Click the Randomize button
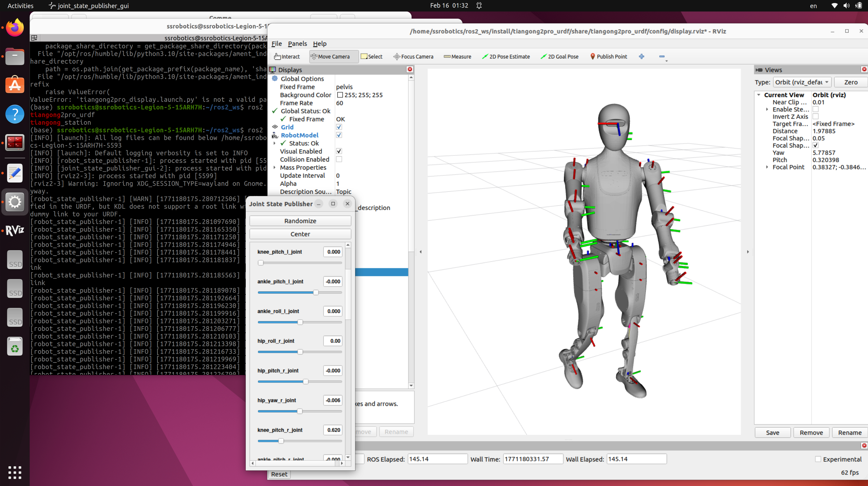Screen dimensions: 868x486 point(300,221)
